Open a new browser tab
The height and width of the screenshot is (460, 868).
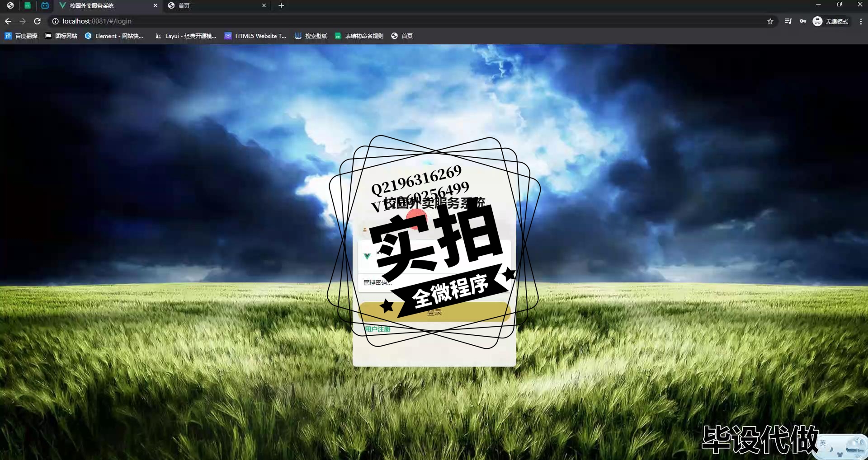281,5
